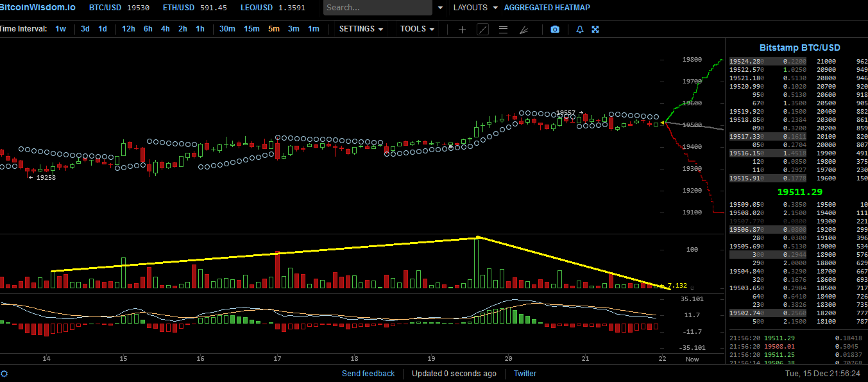Switch time interval to 1d
This screenshot has height=382, width=868.
(102, 29)
